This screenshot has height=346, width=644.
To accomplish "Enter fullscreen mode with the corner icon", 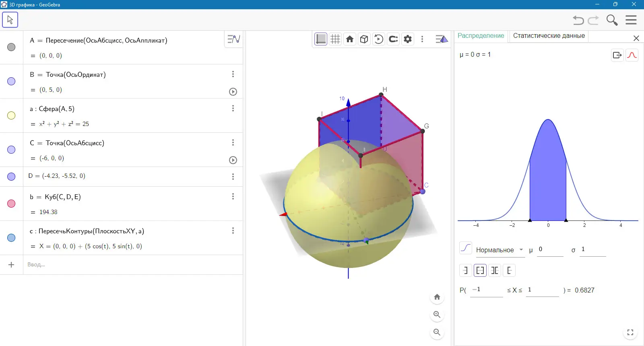I will pos(630,332).
